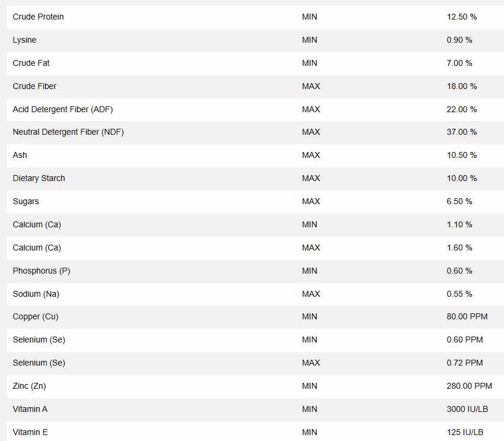
Task: Click the Crude Protein row label
Action: pos(38,17)
